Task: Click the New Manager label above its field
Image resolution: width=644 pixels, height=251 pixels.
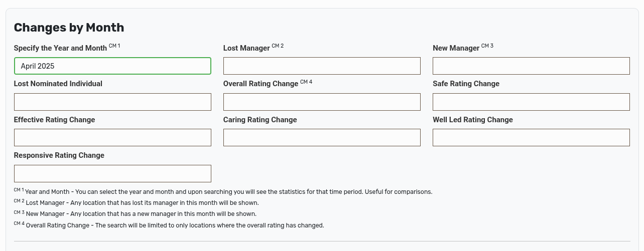Action: pyautogui.click(x=456, y=49)
